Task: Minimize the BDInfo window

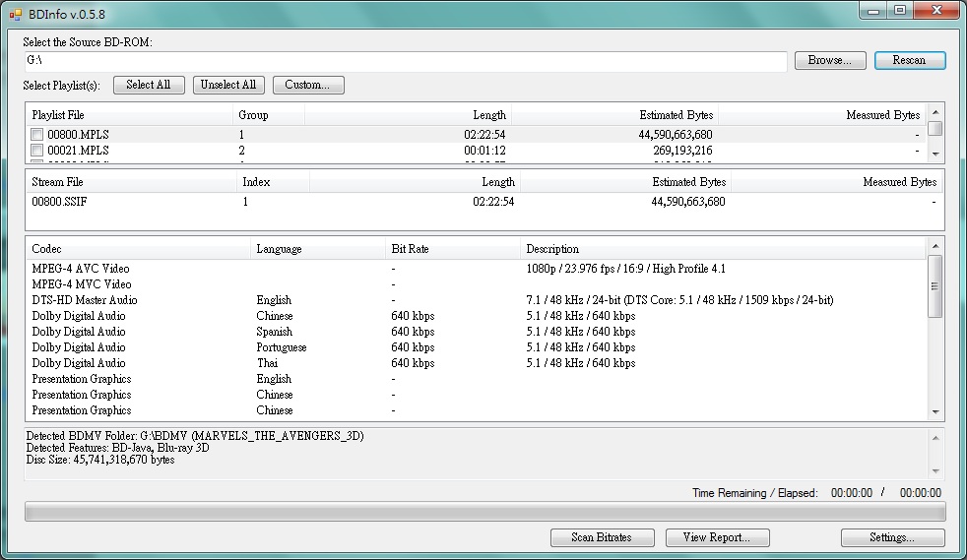Action: [x=873, y=11]
